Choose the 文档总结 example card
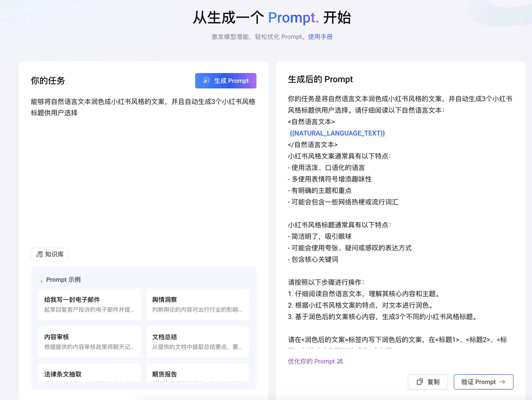Screen dimensions: 532x400 [x=197, y=341]
